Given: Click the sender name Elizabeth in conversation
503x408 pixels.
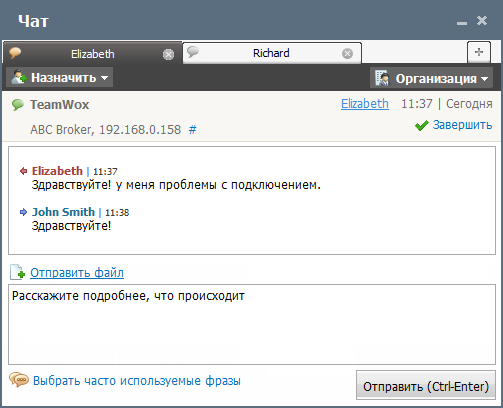Looking at the screenshot, I should (57, 171).
